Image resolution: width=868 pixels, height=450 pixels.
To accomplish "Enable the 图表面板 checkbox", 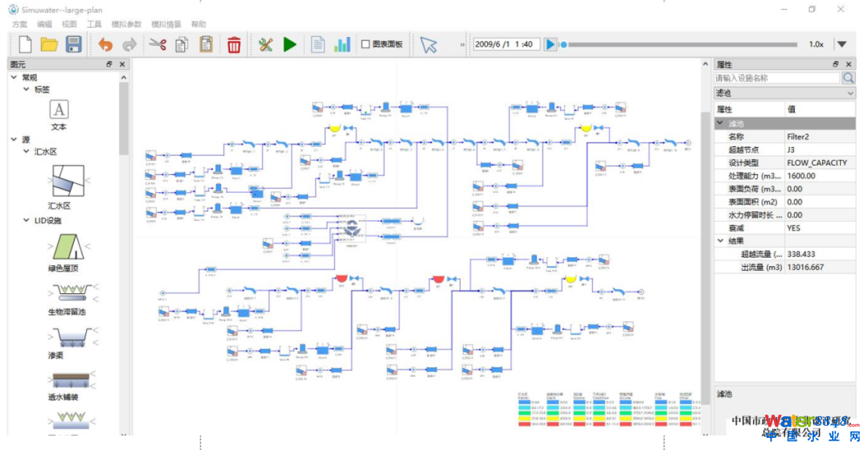I will click(x=366, y=45).
